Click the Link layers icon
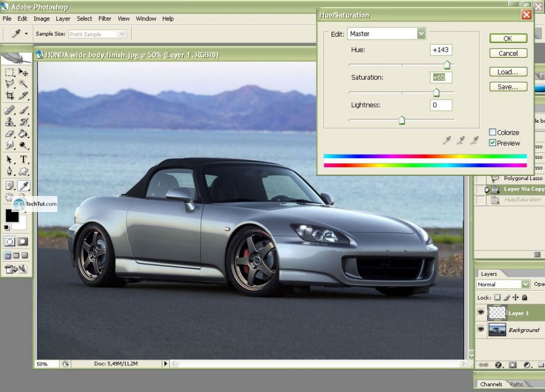 (484, 364)
